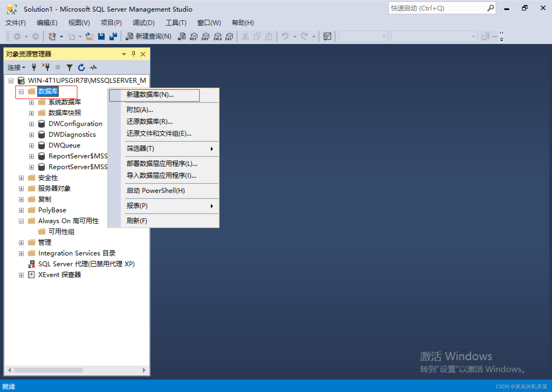Open the Object Explorer window position dropdown

(124, 54)
